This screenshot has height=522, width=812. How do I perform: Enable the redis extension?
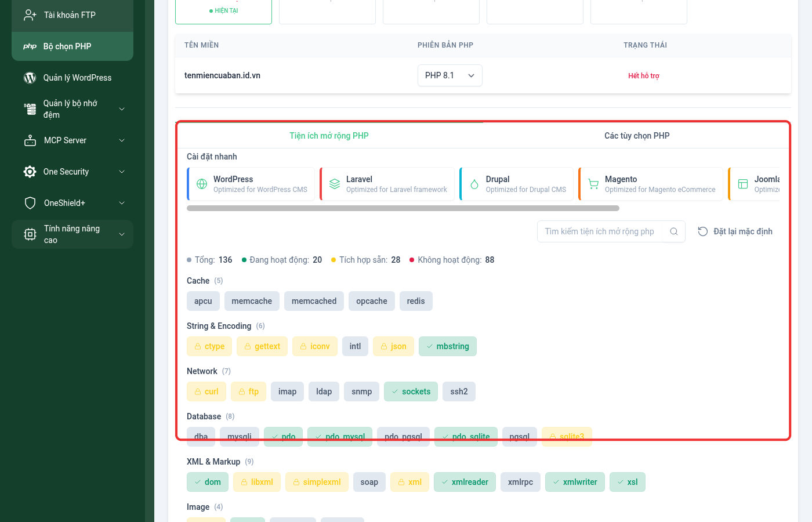pyautogui.click(x=416, y=301)
